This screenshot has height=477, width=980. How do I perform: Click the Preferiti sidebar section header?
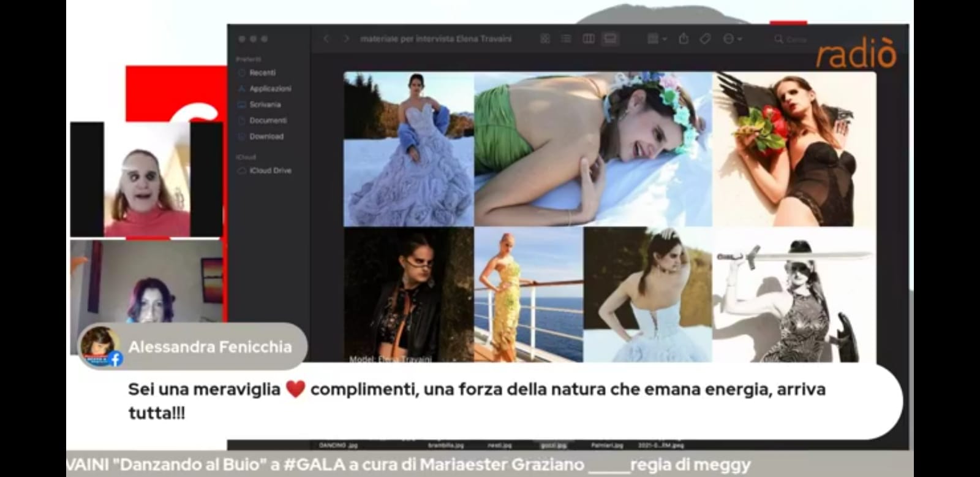[249, 59]
